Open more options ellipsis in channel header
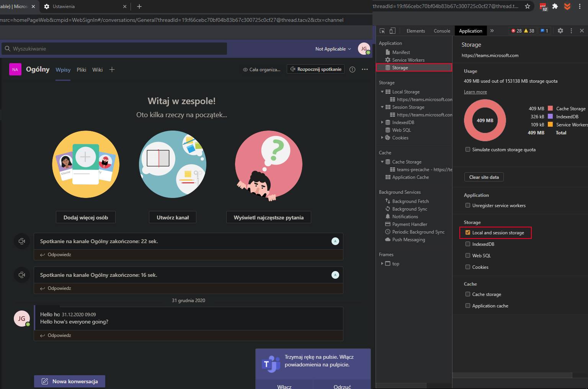588x389 pixels. (365, 69)
